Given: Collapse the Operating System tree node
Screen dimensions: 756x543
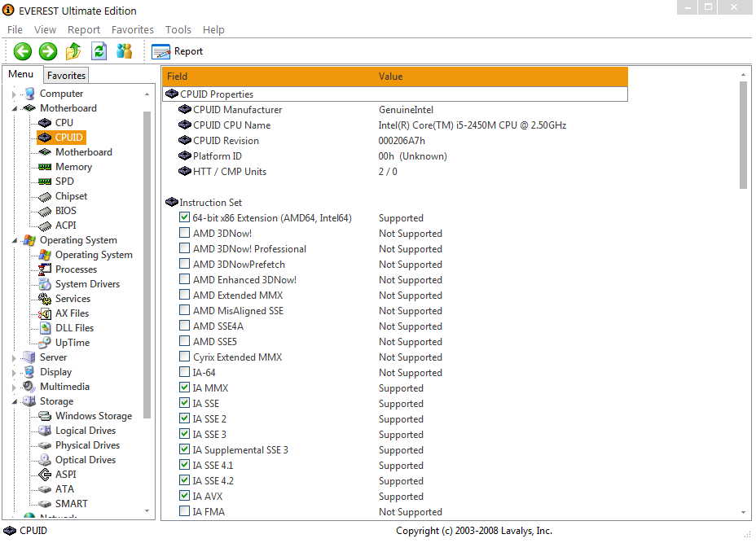Looking at the screenshot, I should [x=15, y=240].
